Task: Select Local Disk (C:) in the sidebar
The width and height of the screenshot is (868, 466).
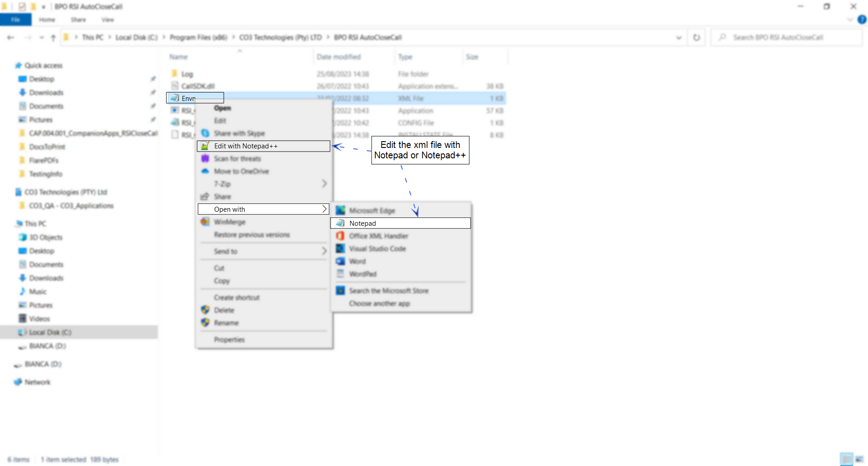Action: click(x=50, y=332)
